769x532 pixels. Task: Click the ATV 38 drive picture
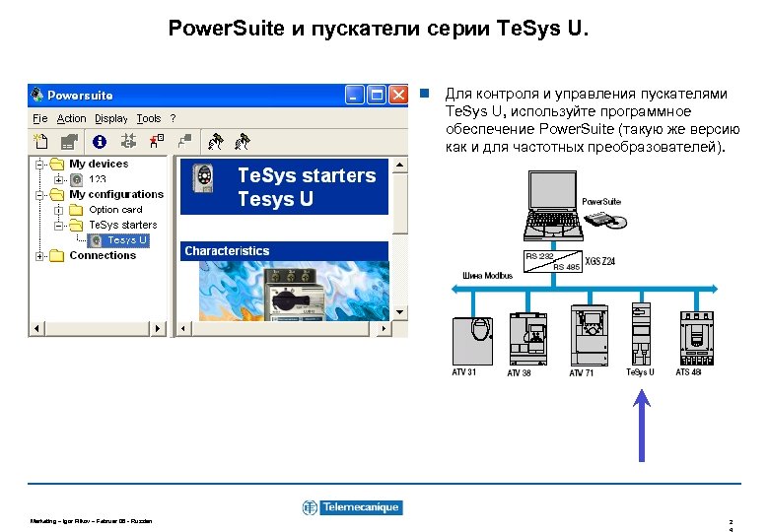click(528, 339)
